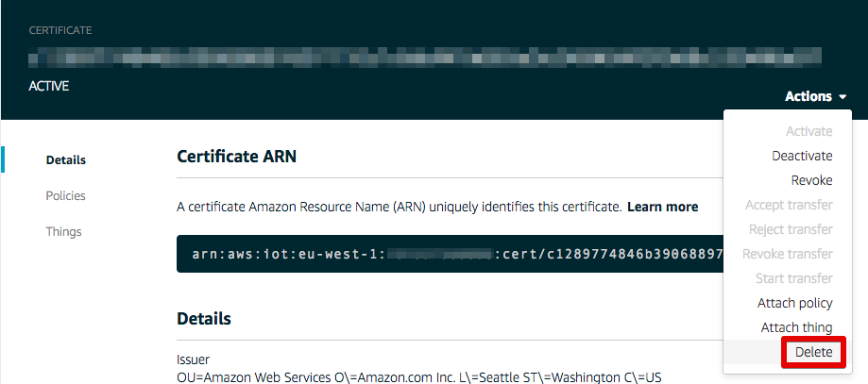
Task: Choose Attach policy in the menu
Action: click(795, 303)
